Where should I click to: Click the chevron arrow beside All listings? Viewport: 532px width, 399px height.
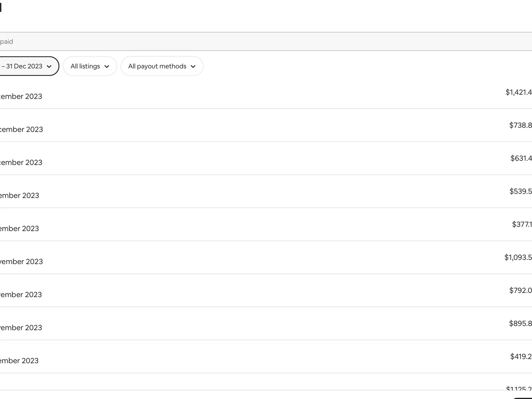pyautogui.click(x=107, y=66)
